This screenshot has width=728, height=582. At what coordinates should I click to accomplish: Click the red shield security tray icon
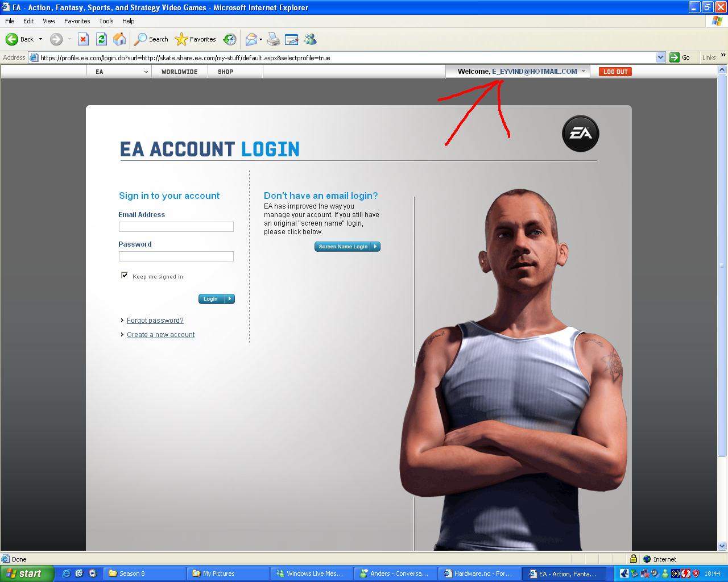click(696, 573)
